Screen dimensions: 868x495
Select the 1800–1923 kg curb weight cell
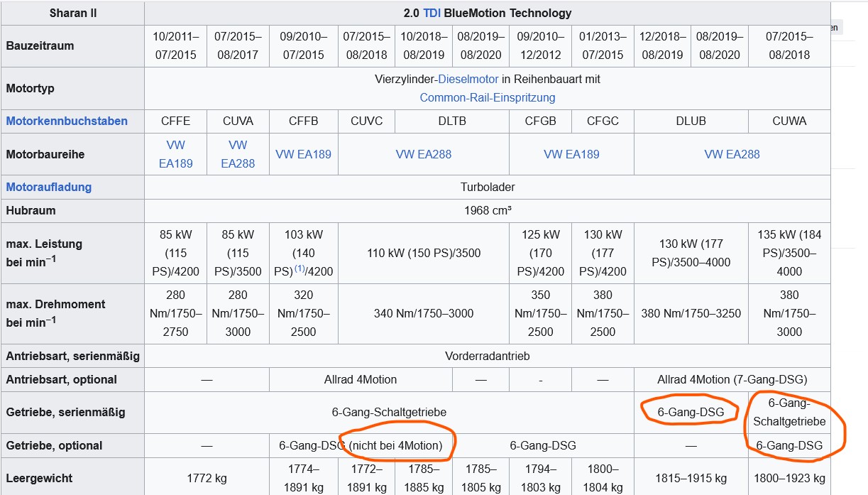(789, 478)
